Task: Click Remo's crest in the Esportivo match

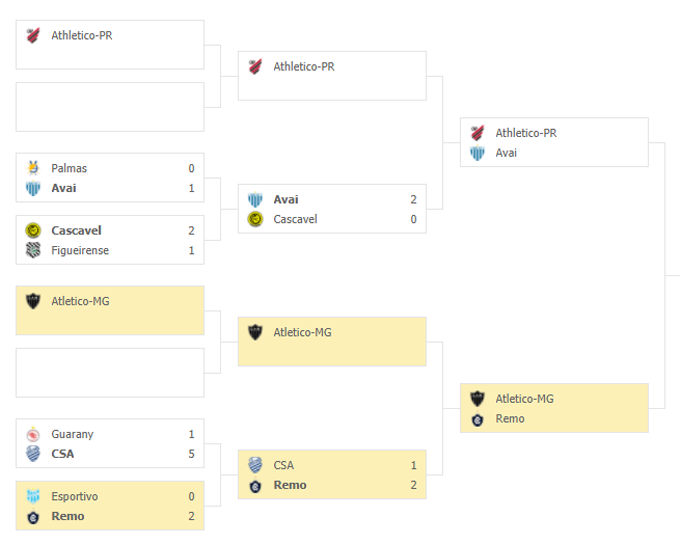Action: tap(33, 516)
